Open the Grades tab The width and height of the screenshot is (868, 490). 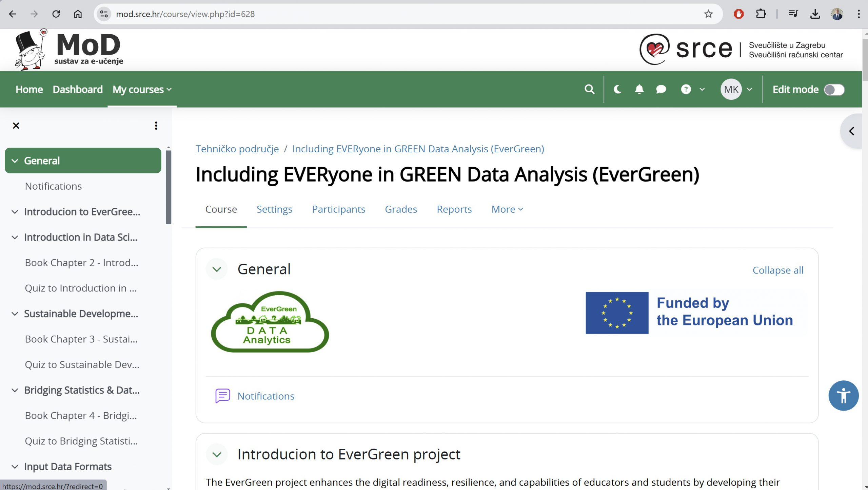(401, 209)
